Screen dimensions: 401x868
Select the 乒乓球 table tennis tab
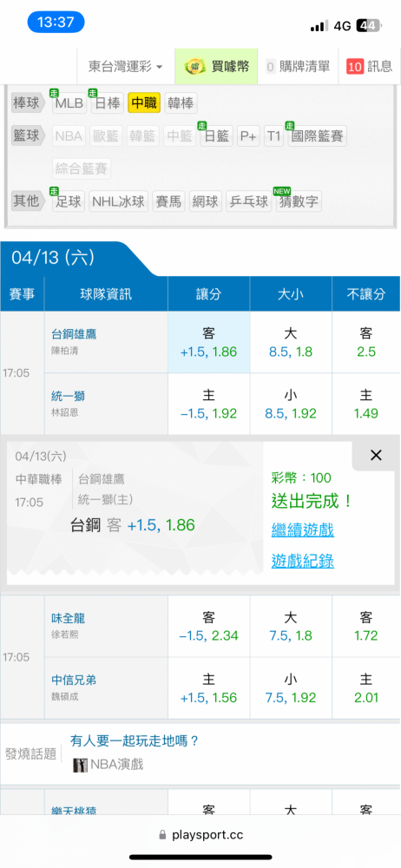(249, 201)
